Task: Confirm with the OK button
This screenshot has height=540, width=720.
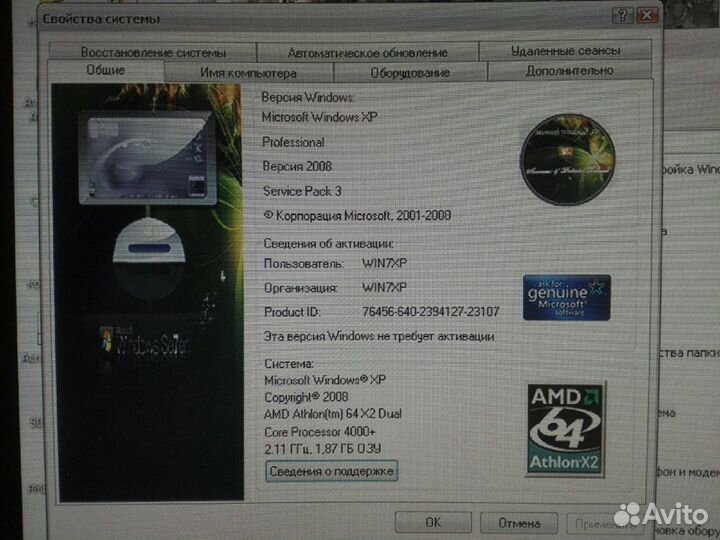Action: click(433, 523)
